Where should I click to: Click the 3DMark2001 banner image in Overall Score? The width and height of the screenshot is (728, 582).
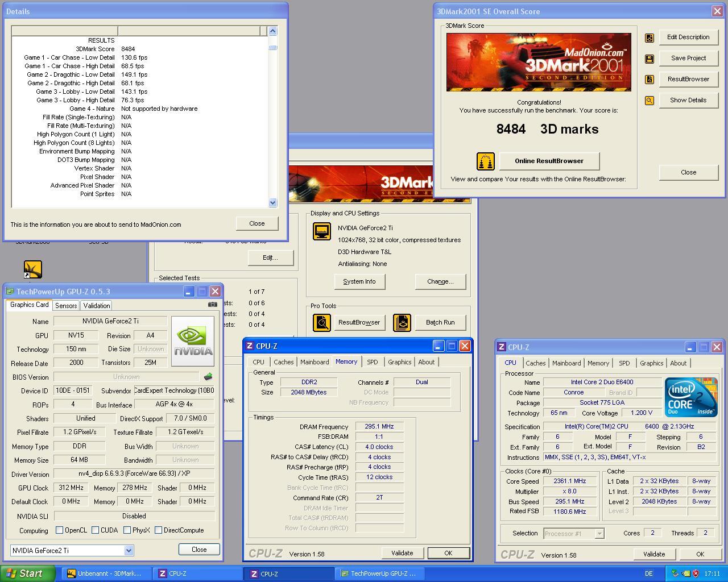point(539,62)
